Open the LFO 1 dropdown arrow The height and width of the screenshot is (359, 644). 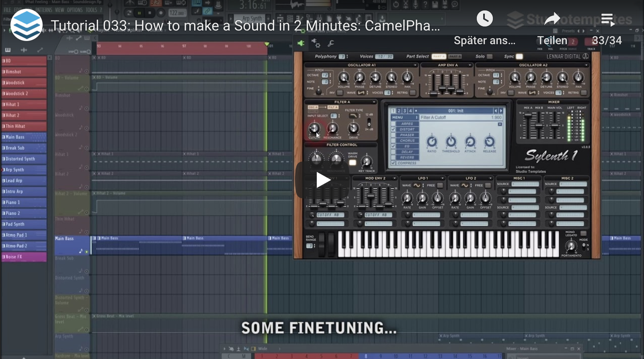point(442,178)
